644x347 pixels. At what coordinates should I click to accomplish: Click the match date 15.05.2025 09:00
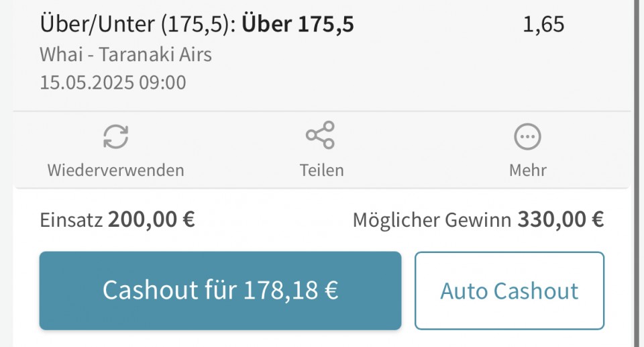pos(113,83)
